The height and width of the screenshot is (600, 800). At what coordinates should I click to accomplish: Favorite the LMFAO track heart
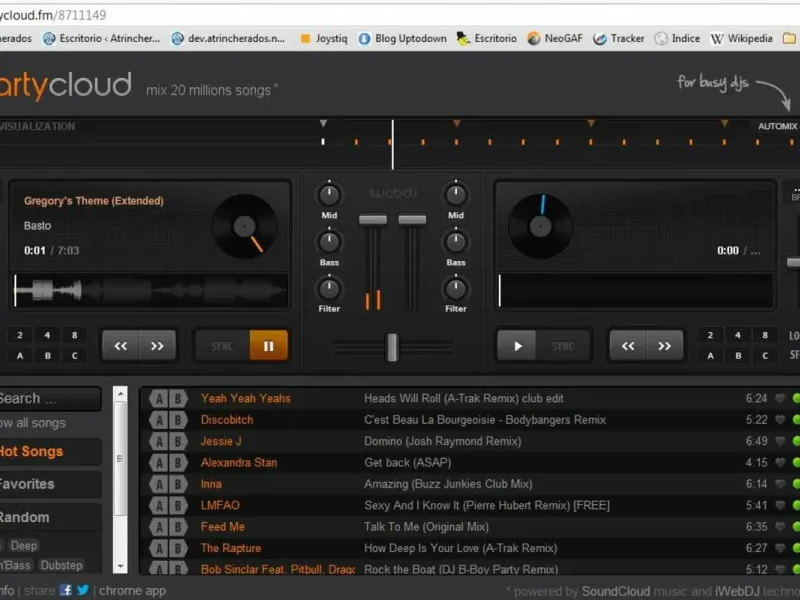click(x=780, y=506)
